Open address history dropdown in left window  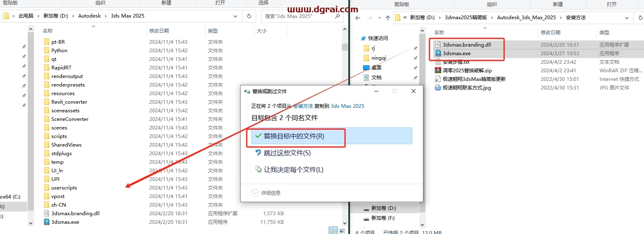pyautogui.click(x=235, y=16)
